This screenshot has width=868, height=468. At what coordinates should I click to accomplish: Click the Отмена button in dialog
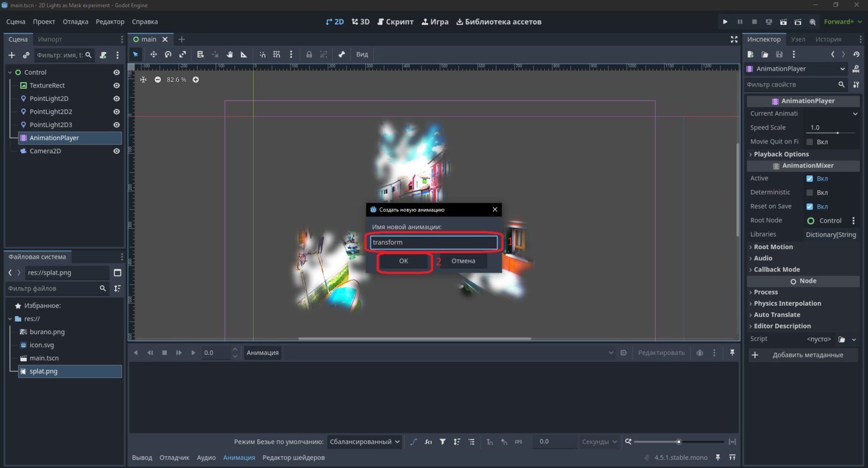(x=463, y=261)
